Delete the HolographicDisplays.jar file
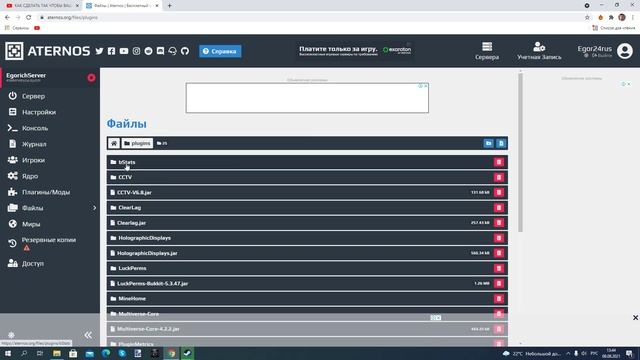Image resolution: width=640 pixels, height=360 pixels. [499, 253]
